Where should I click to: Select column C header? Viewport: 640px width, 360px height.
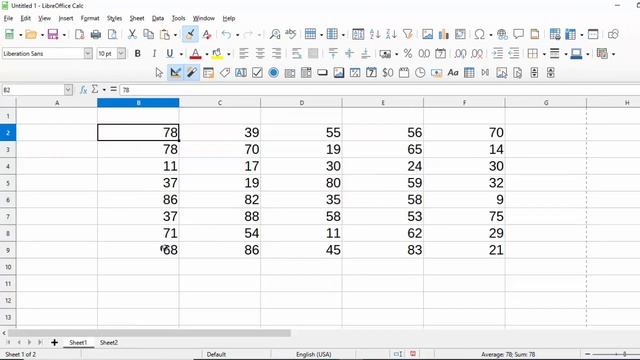(220, 103)
